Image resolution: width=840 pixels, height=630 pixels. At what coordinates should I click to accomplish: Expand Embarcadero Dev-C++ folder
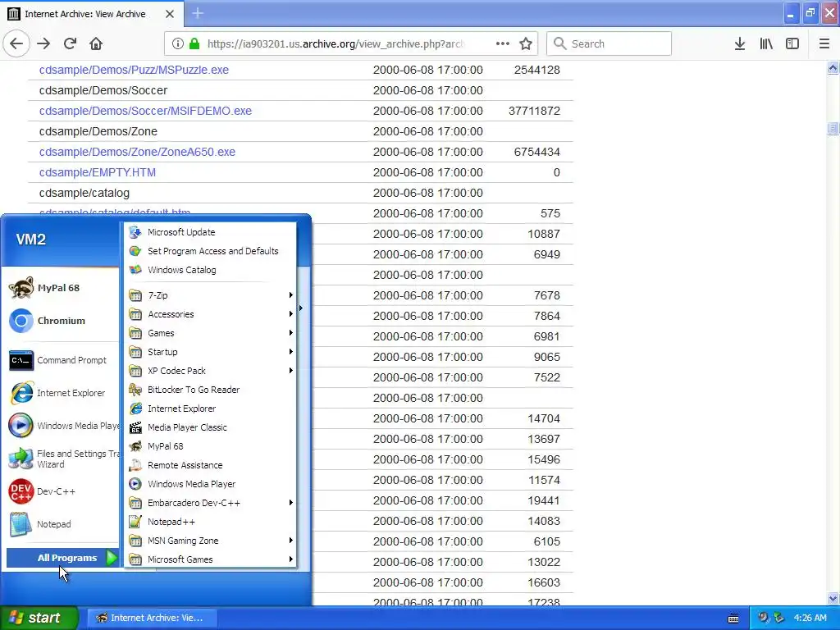point(210,503)
